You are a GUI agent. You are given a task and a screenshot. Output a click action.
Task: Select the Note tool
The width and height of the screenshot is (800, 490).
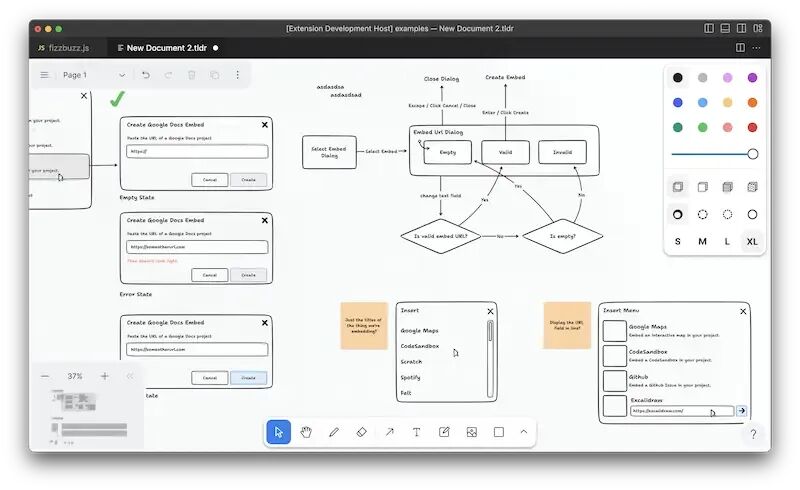(x=444, y=432)
